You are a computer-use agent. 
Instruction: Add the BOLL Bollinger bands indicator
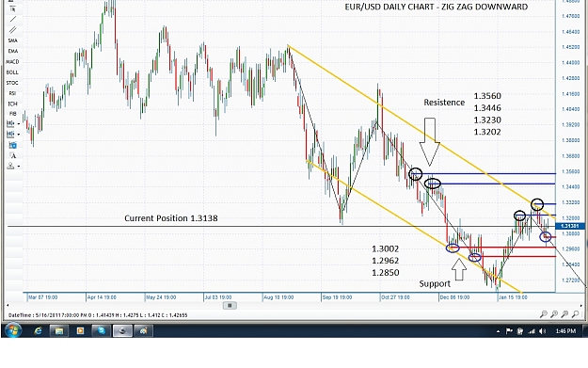tap(12, 72)
